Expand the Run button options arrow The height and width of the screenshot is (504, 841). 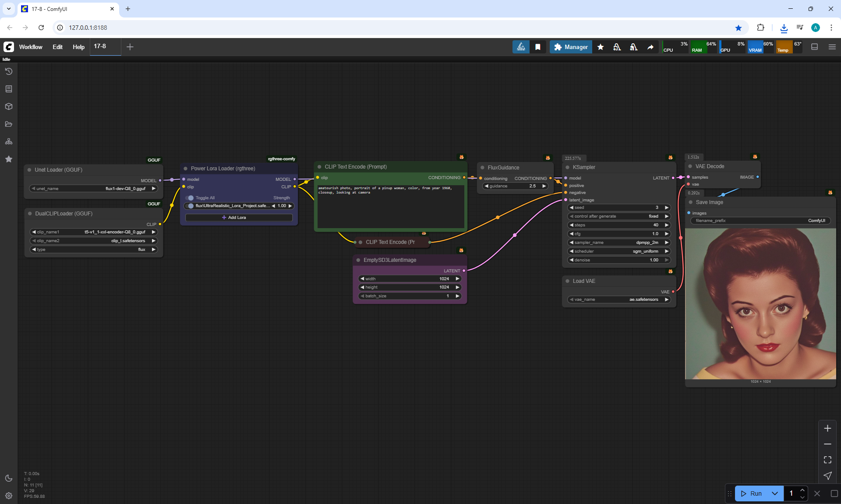[x=775, y=493]
